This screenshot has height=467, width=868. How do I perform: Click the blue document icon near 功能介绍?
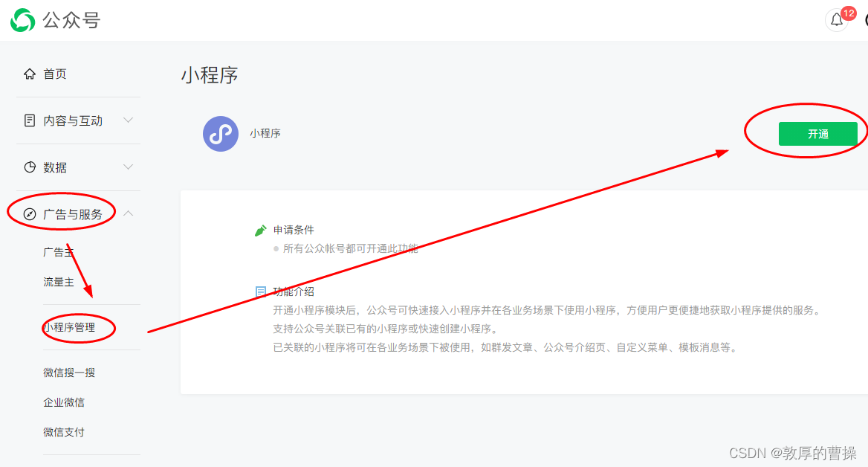[x=260, y=292]
